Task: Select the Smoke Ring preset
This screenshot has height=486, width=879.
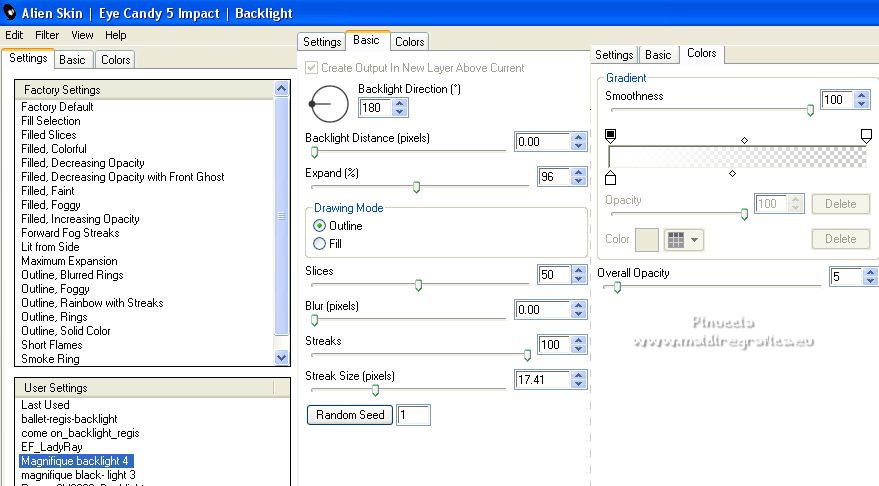Action: point(50,359)
